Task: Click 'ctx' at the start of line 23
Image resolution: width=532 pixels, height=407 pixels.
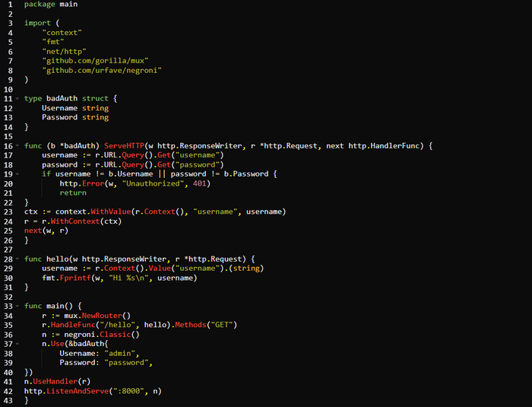Action: 31,212
